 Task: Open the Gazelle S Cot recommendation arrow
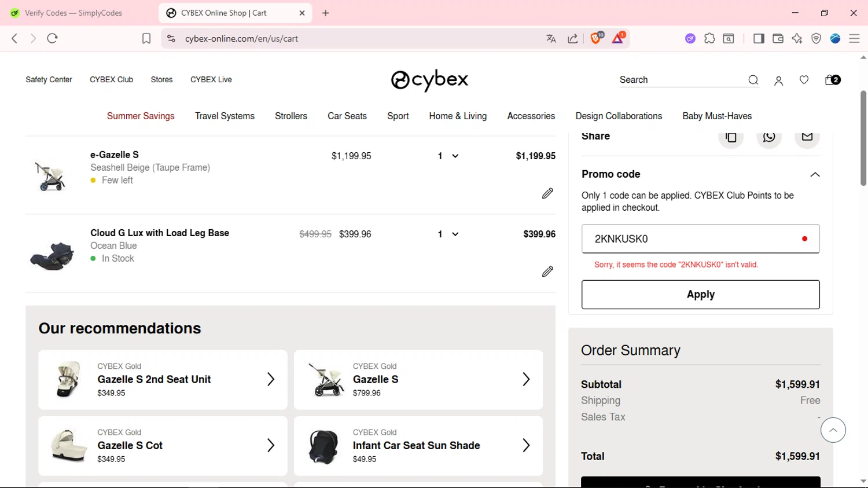coord(270,445)
